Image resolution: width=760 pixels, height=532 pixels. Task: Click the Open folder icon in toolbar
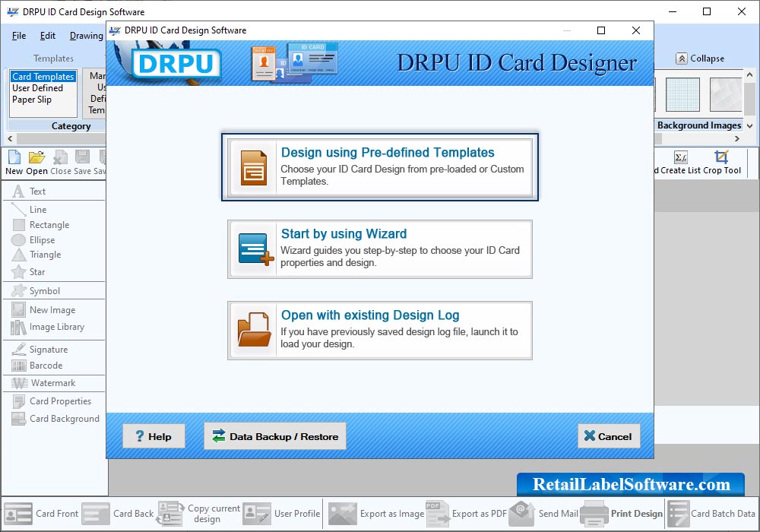(x=36, y=157)
